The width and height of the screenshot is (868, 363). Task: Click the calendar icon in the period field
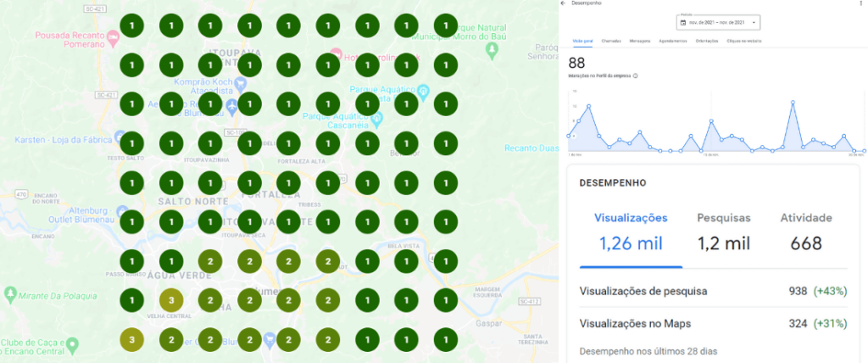pyautogui.click(x=683, y=23)
